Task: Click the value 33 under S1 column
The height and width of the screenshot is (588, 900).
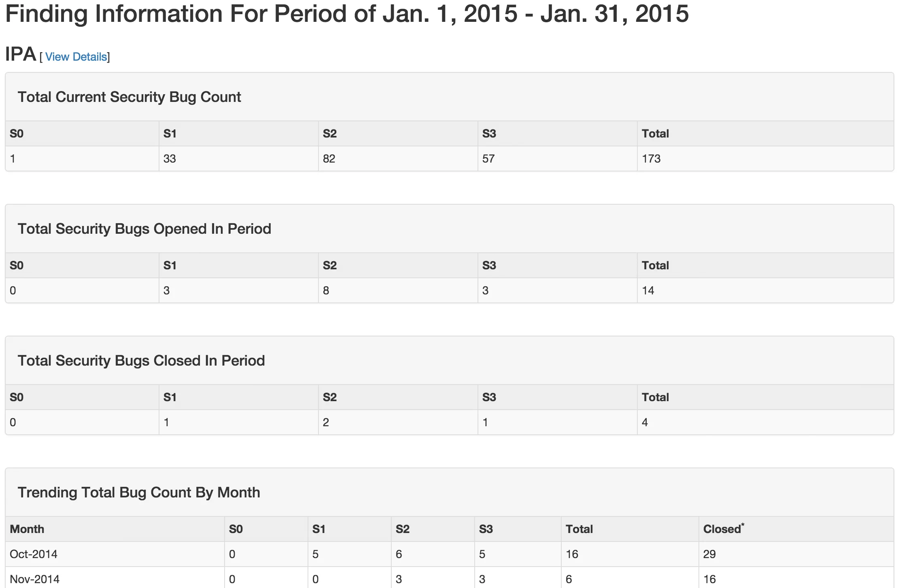Action: click(x=169, y=159)
